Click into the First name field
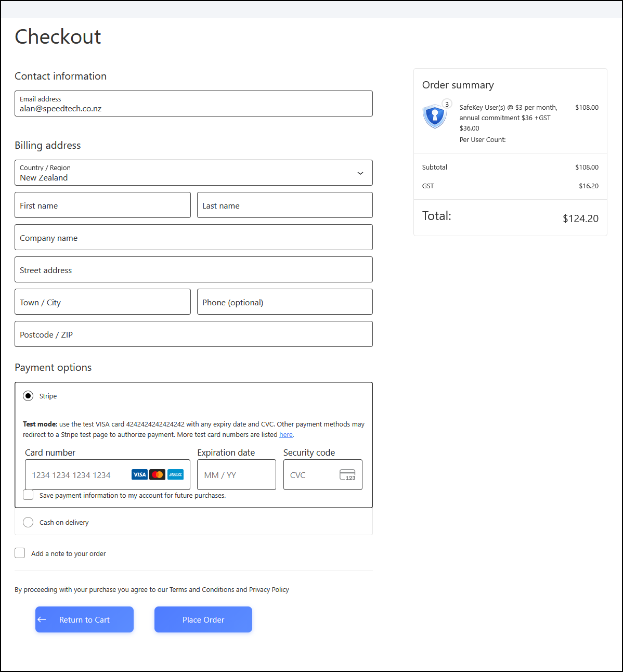The image size is (623, 672). tap(102, 205)
